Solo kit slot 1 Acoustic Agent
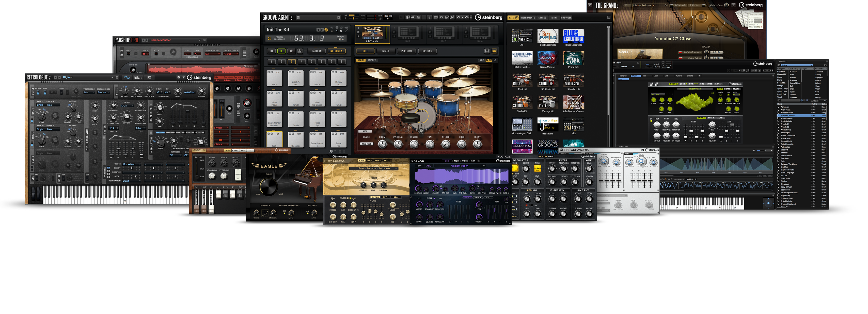The width and height of the screenshot is (868, 314). [x=358, y=36]
